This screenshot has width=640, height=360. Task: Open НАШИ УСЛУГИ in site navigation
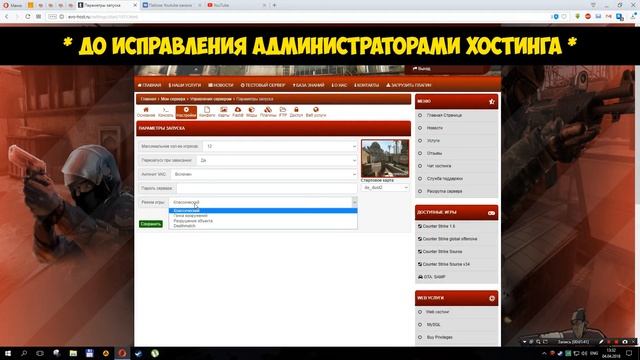click(x=184, y=85)
